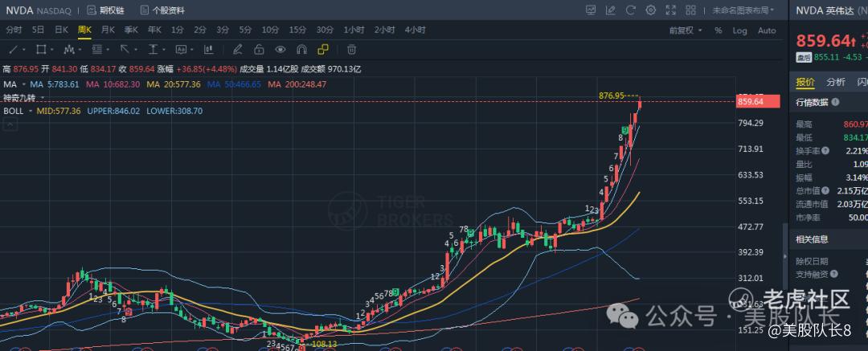This screenshot has width=868, height=351.
Task: Open the dropdown arrow beside the line tool
Action: pos(24,50)
